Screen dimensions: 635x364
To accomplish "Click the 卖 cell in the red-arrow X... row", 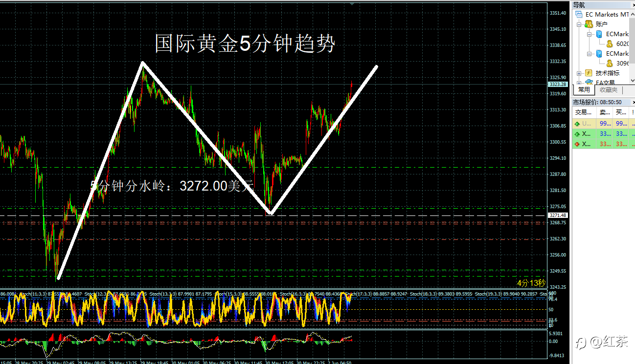I will click(605, 144).
